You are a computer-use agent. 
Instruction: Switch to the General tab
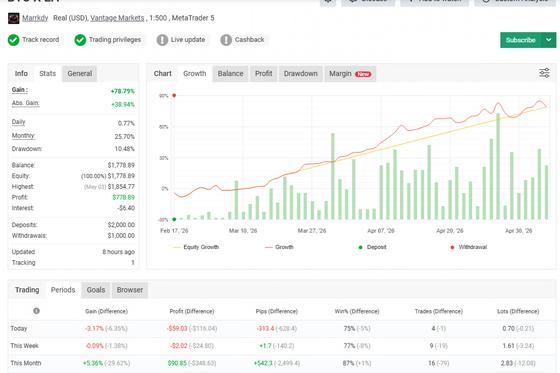pos(80,74)
